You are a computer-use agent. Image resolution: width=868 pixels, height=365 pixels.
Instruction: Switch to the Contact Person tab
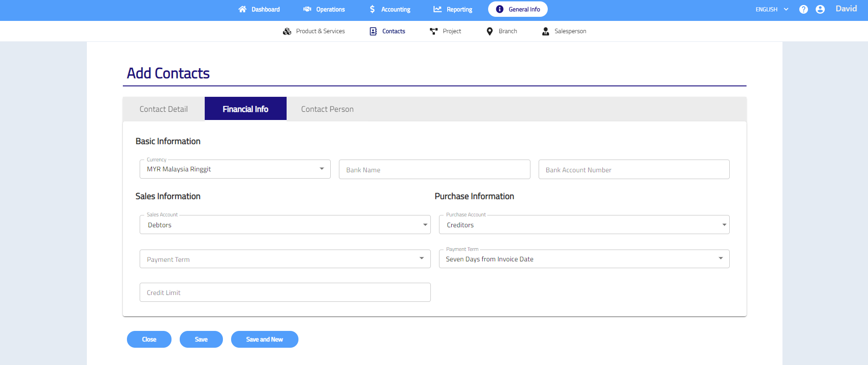click(327, 109)
